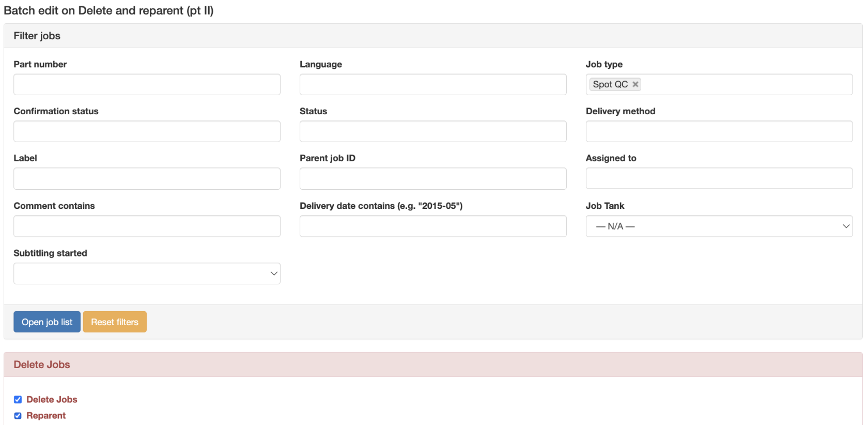Screen dimensions: 868x425
Task: Focus the Label input field
Action: [x=147, y=178]
